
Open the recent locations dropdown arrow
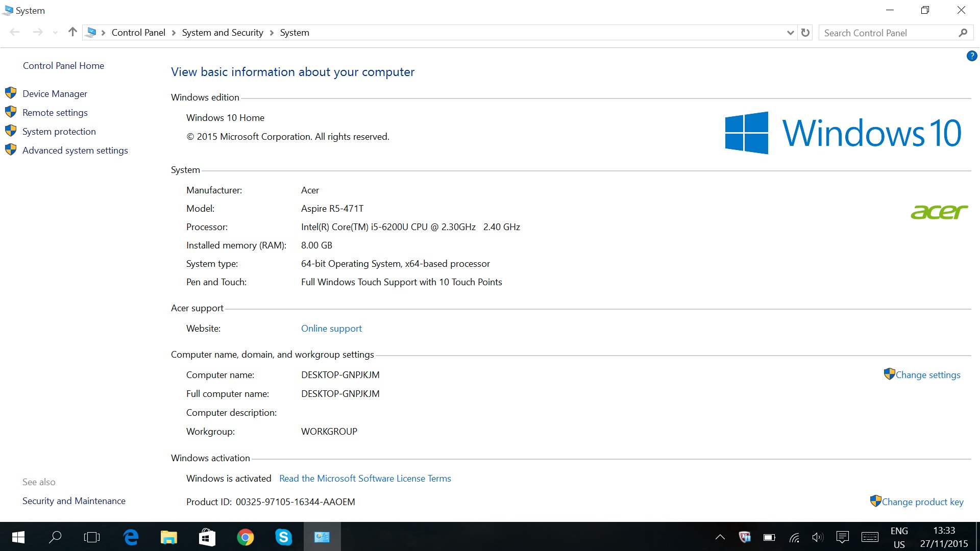55,33
